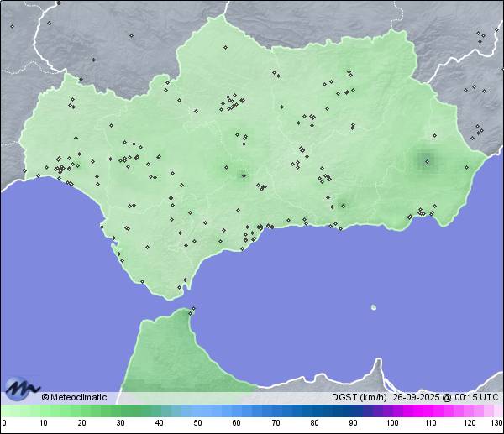
Task: Click the small white island dot in the sea
Action: coord(374,307)
